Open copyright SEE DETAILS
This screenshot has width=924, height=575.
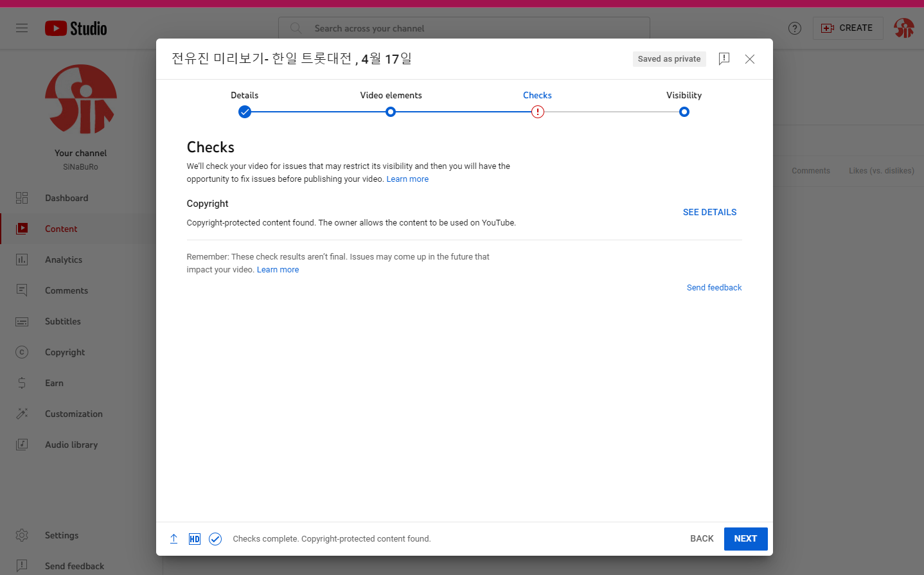pyautogui.click(x=709, y=212)
